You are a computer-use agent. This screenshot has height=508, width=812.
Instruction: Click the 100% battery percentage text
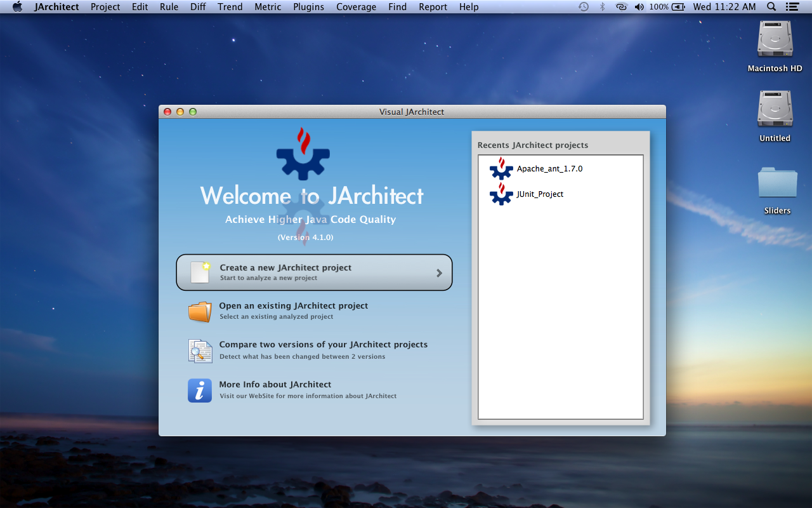[x=658, y=7]
